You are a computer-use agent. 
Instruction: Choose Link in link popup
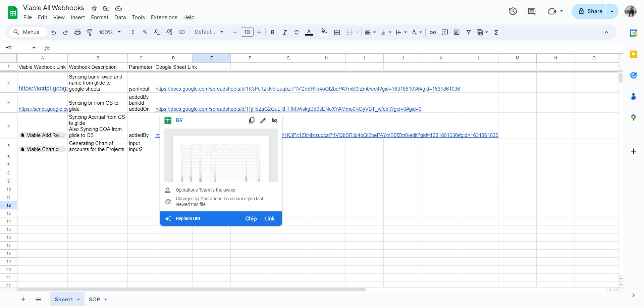269,218
